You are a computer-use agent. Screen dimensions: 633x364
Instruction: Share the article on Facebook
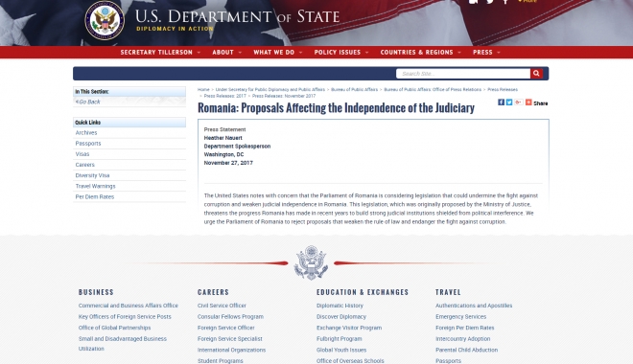pos(501,102)
